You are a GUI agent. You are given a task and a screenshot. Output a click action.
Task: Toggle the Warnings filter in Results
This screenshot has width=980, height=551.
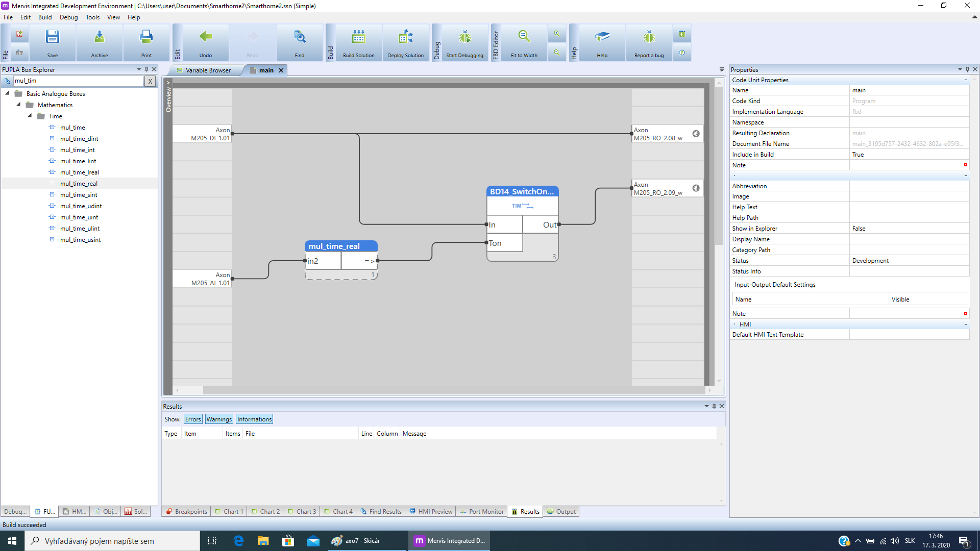[x=219, y=419]
